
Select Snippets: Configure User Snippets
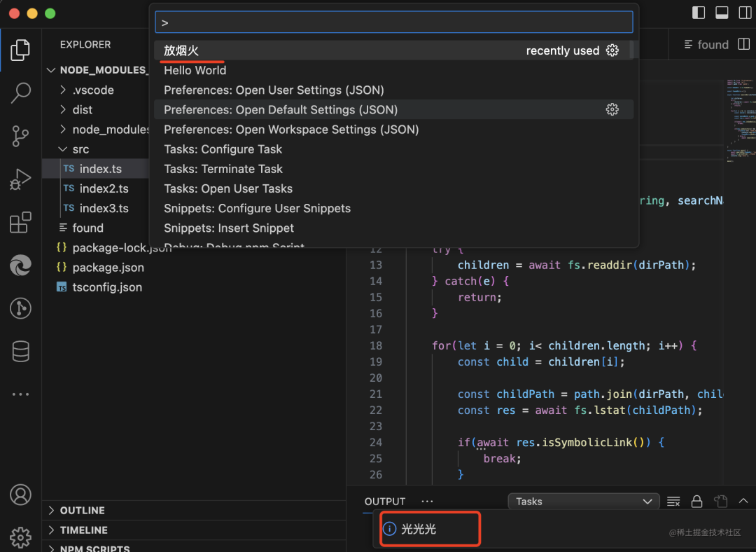(x=393, y=209)
